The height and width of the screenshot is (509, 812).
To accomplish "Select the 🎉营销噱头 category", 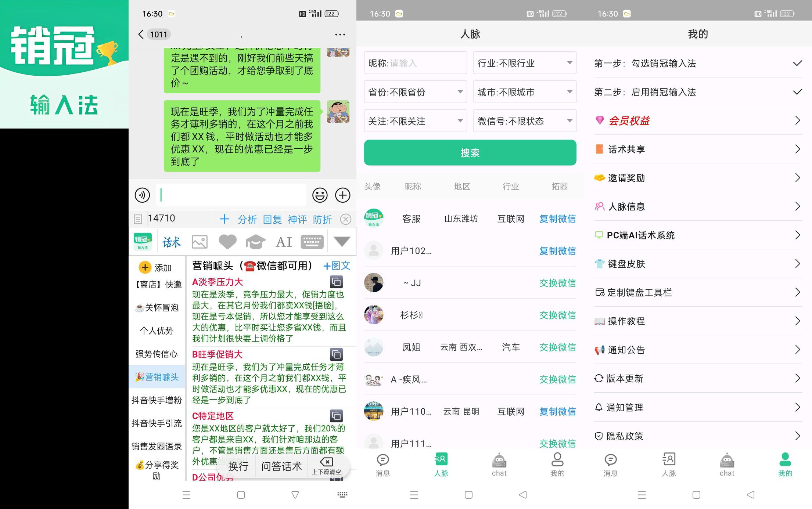I will tap(157, 377).
